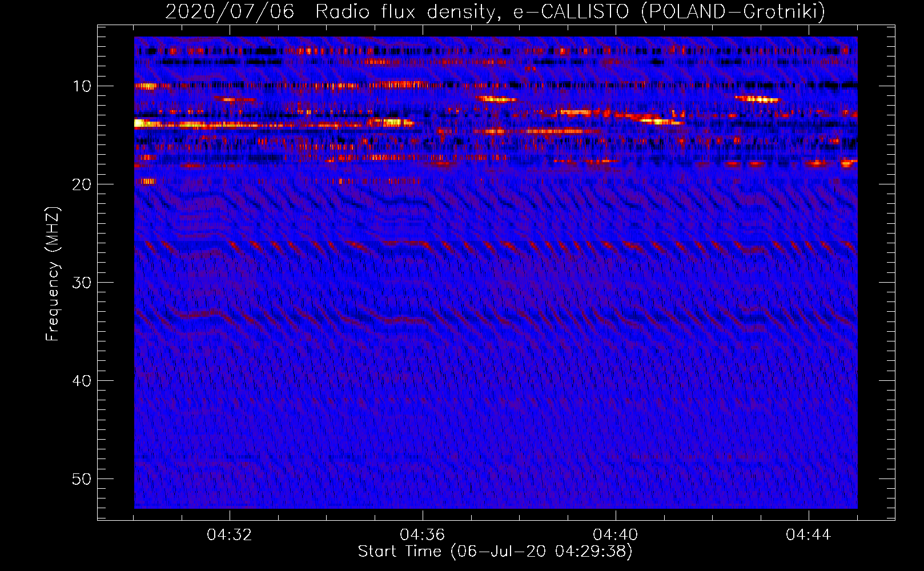Click the 04:36 time tick label

click(423, 535)
